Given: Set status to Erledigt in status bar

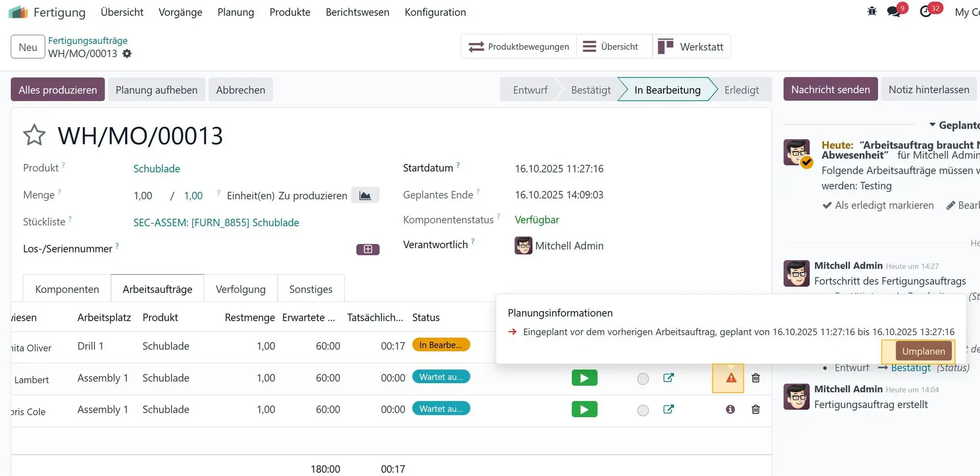Looking at the screenshot, I should 741,90.
